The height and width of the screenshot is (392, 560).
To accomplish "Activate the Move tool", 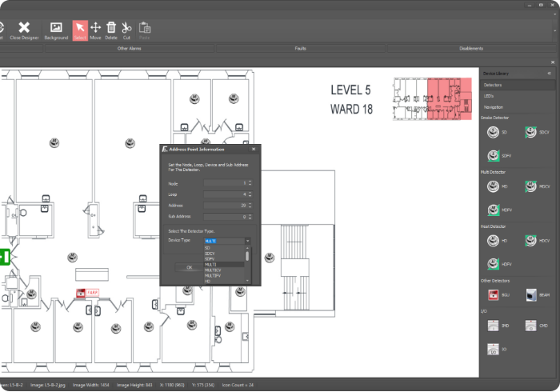I will point(95,30).
